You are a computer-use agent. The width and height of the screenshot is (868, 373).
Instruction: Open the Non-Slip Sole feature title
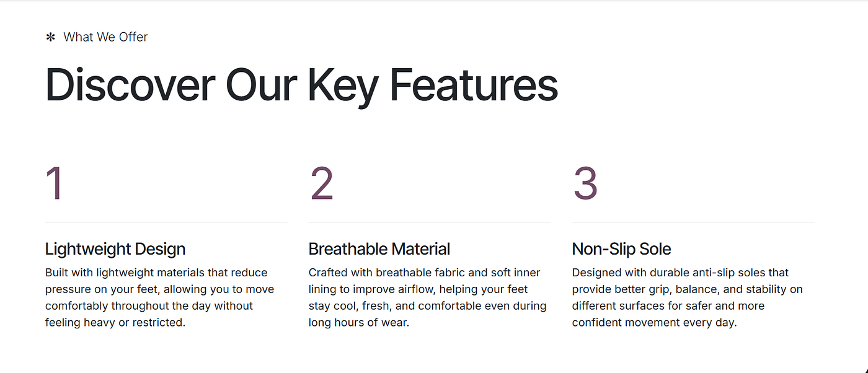(x=621, y=249)
